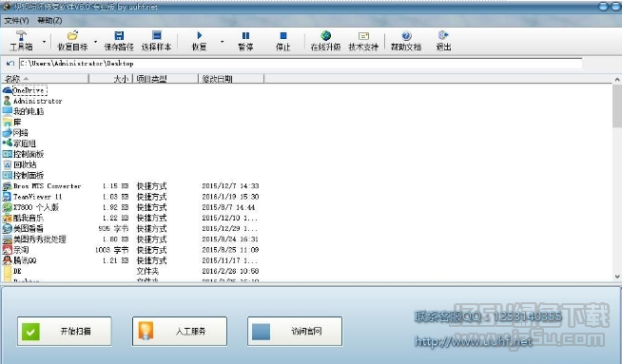This screenshot has height=364, width=622.
Task: Click the size value 1003 字节
Action: (x=112, y=250)
